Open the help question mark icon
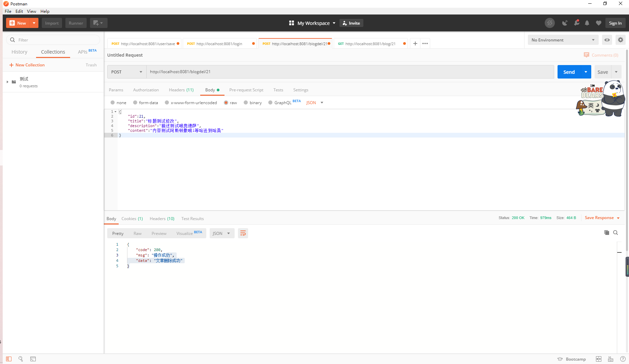The image size is (629, 364). [623, 359]
